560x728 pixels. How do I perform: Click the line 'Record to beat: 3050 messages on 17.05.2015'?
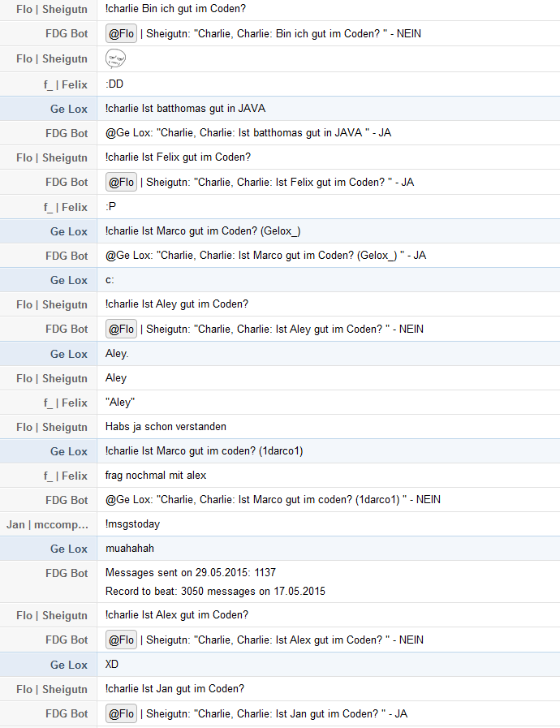215,591
